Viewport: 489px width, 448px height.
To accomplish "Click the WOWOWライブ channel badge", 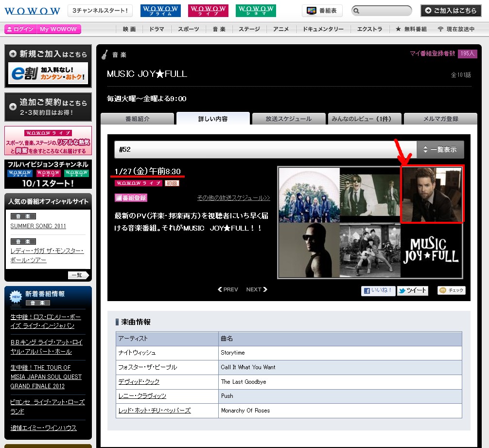I will click(139, 183).
